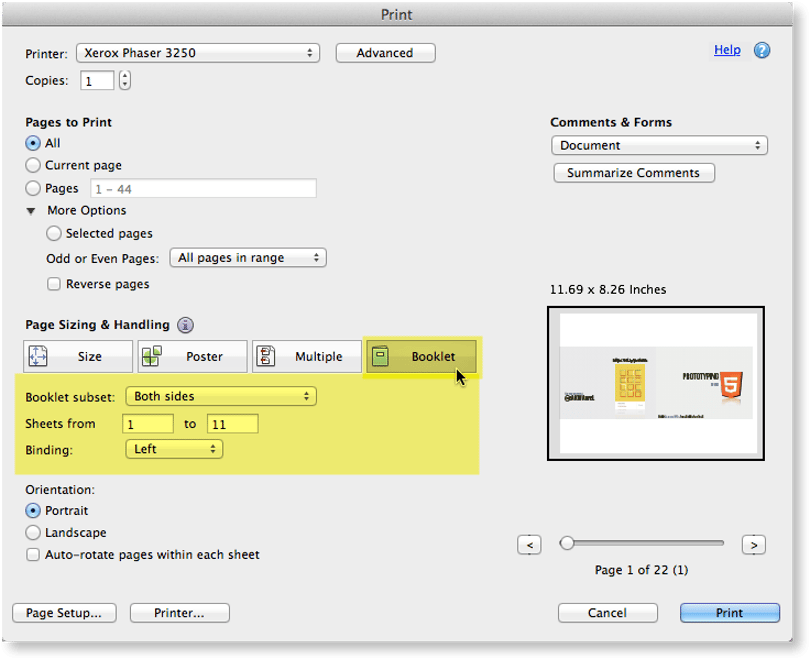Choose Landscape orientation

point(33,532)
